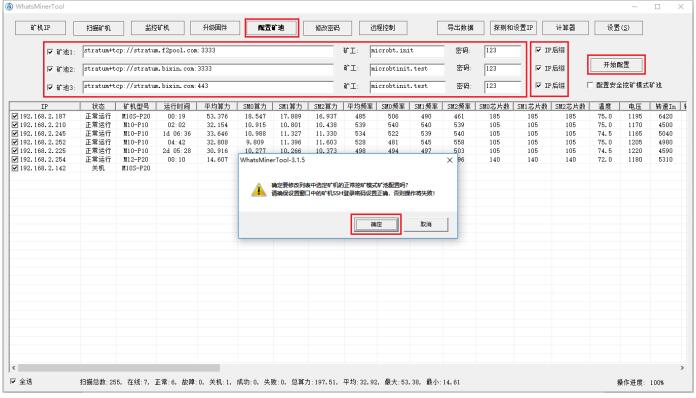The height and width of the screenshot is (398, 696).
Task: Toggle IP后缀 checkbox for pool 3 row
Action: pos(538,85)
